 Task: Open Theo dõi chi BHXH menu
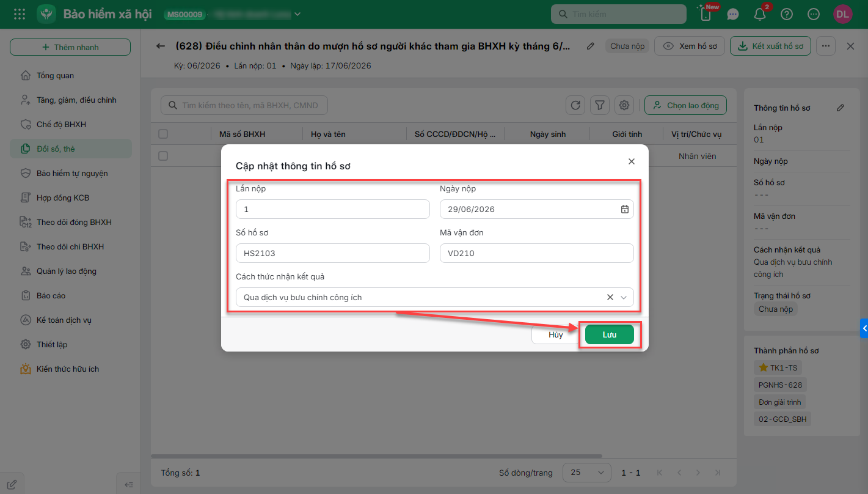71,246
